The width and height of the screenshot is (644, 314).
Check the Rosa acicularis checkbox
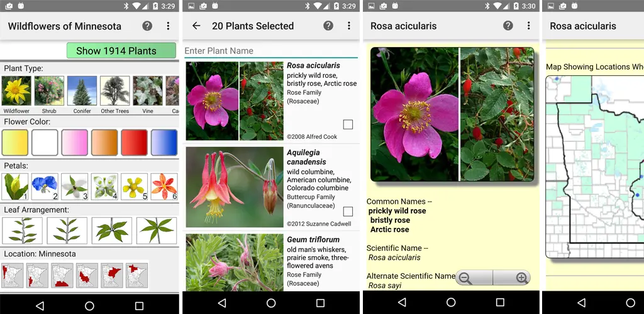pos(348,124)
